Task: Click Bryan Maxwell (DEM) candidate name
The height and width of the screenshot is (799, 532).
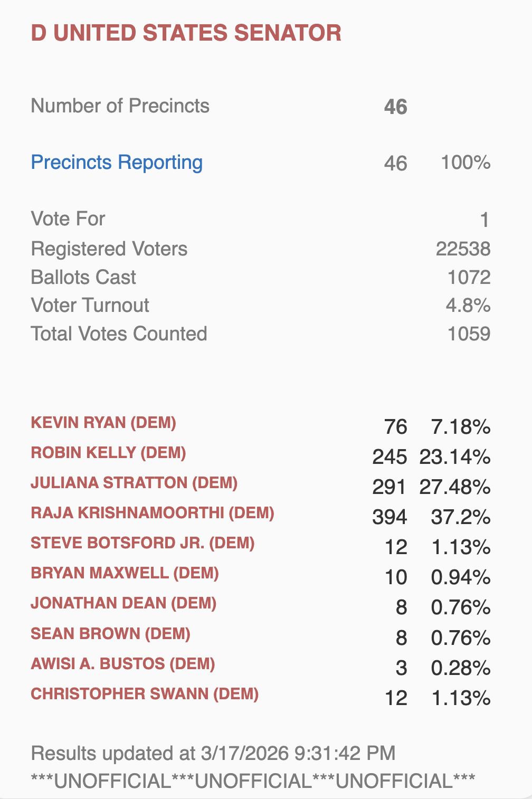Action: 125,573
